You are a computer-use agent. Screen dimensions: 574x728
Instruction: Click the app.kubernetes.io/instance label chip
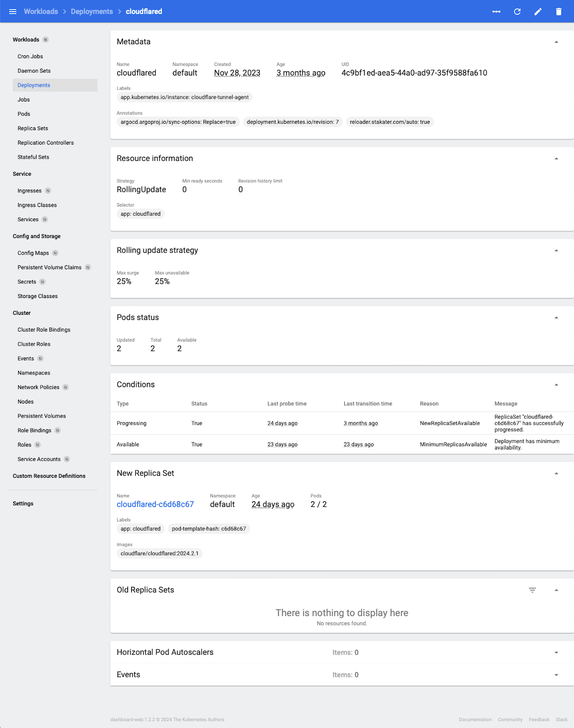click(x=185, y=97)
